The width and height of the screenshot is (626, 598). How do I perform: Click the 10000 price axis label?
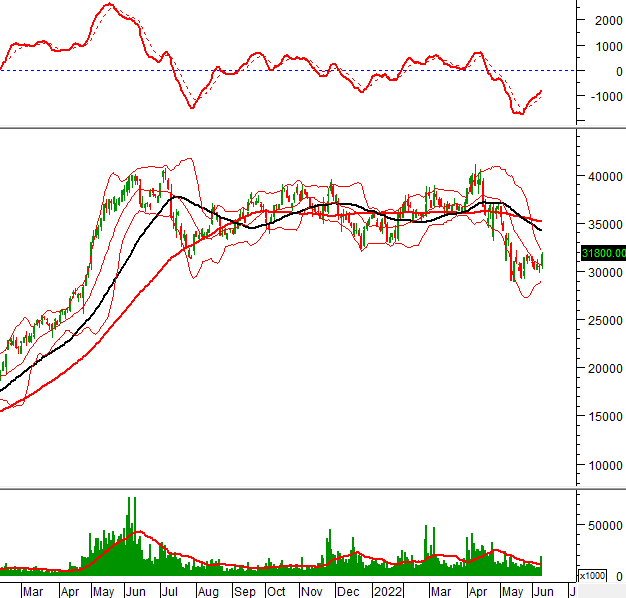(604, 465)
